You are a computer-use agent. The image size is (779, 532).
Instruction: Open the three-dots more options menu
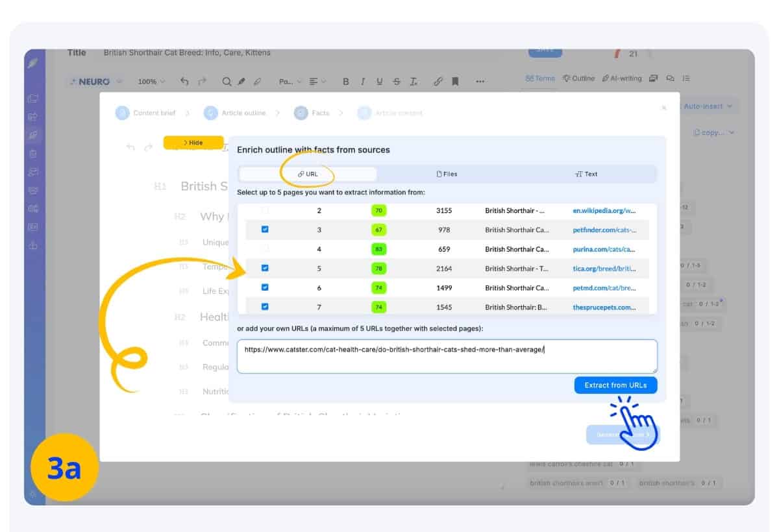click(x=480, y=82)
